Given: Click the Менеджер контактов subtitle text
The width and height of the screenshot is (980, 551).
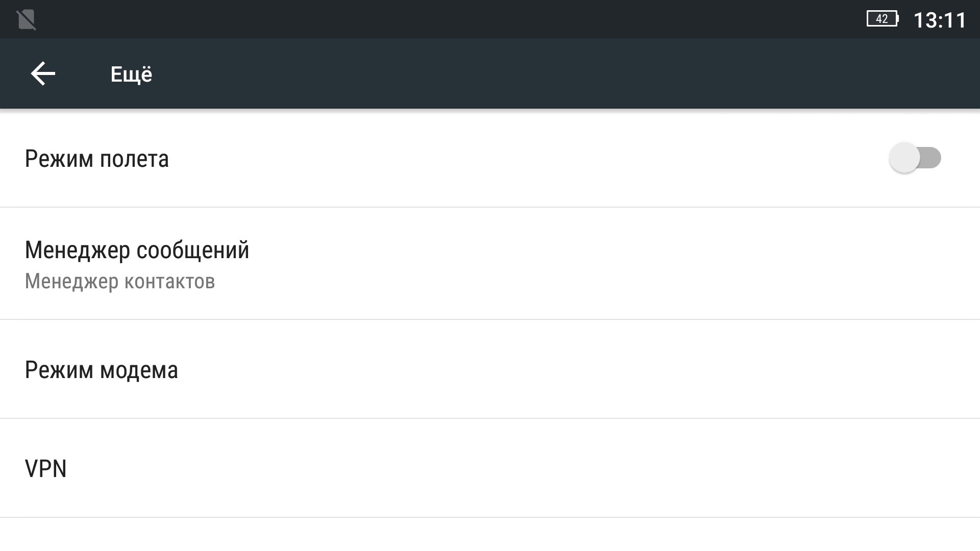Looking at the screenshot, I should coord(120,282).
